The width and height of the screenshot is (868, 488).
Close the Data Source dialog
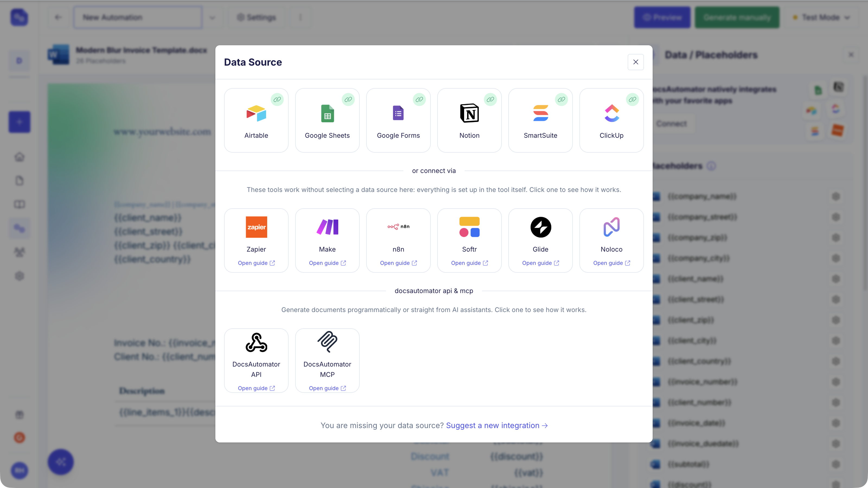tap(636, 62)
